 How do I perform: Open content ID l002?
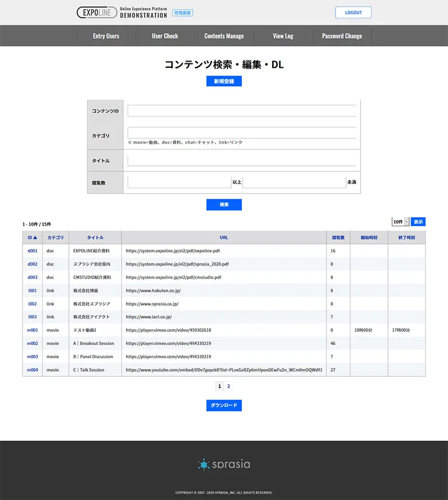click(32, 304)
